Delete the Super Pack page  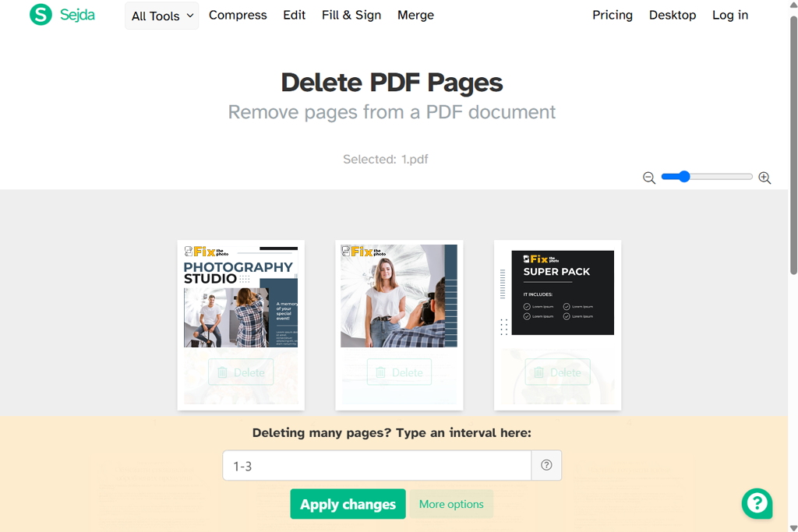[557, 372]
